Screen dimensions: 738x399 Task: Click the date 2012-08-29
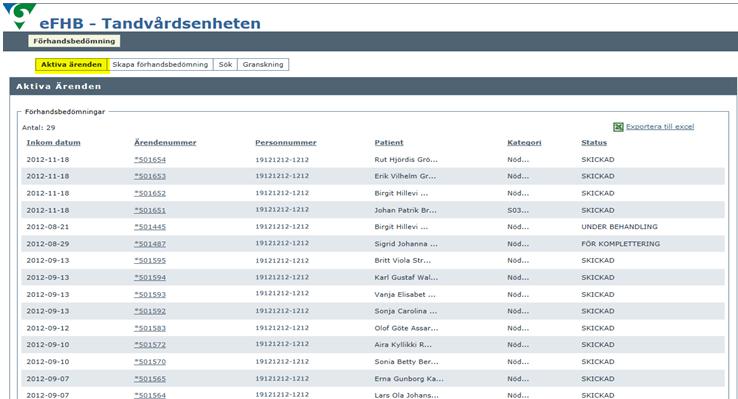pyautogui.click(x=48, y=244)
